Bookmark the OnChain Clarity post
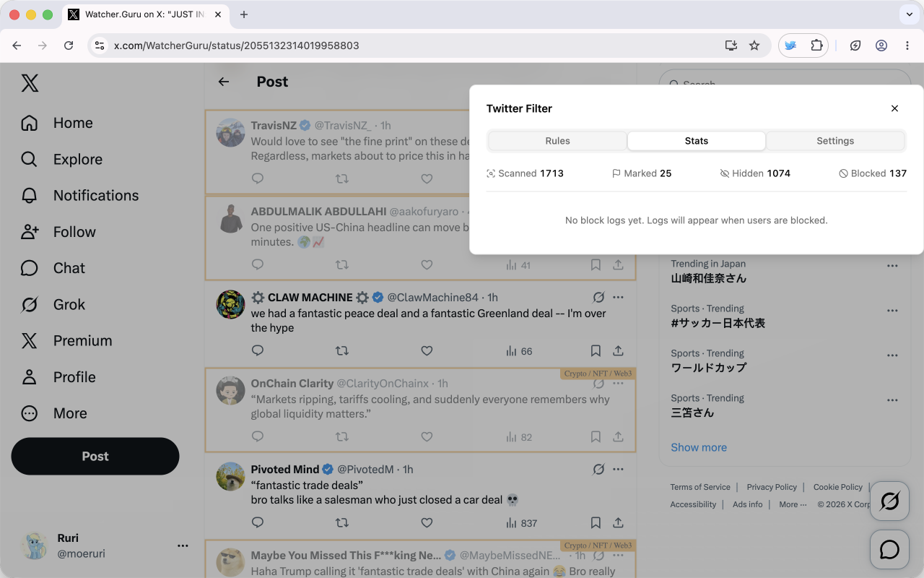This screenshot has height=578, width=924. (x=596, y=436)
